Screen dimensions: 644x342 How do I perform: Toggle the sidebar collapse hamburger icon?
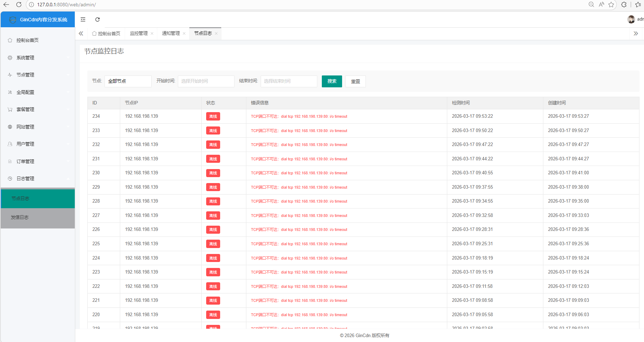pos(83,20)
